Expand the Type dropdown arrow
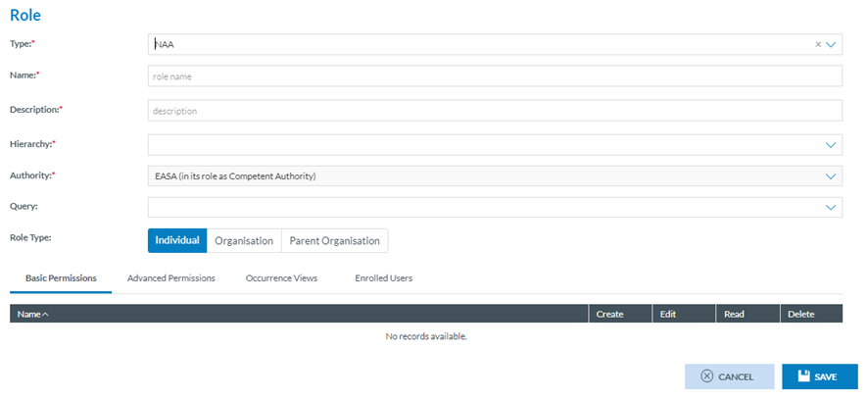868x400 pixels. point(832,45)
